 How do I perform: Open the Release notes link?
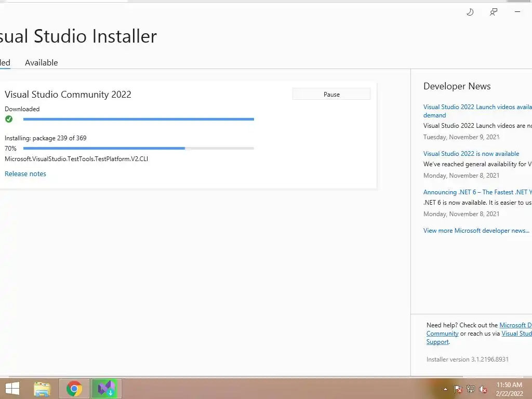[x=25, y=174]
